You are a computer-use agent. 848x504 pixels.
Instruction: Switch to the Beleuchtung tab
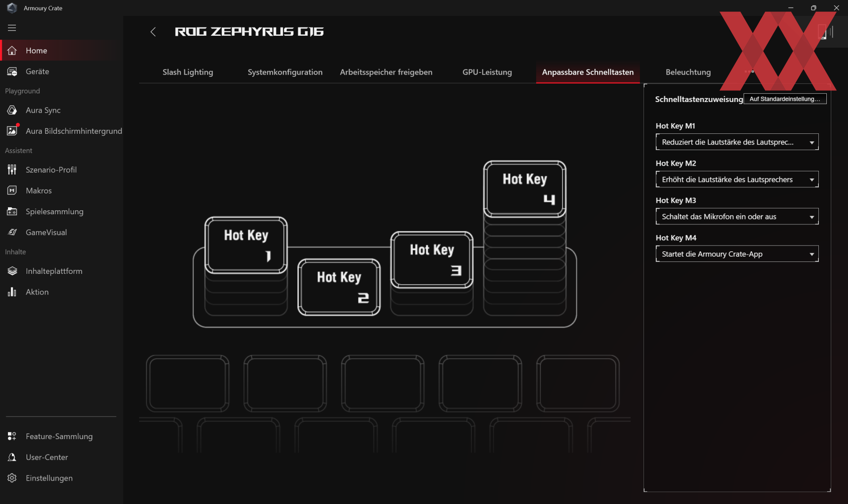(x=688, y=72)
